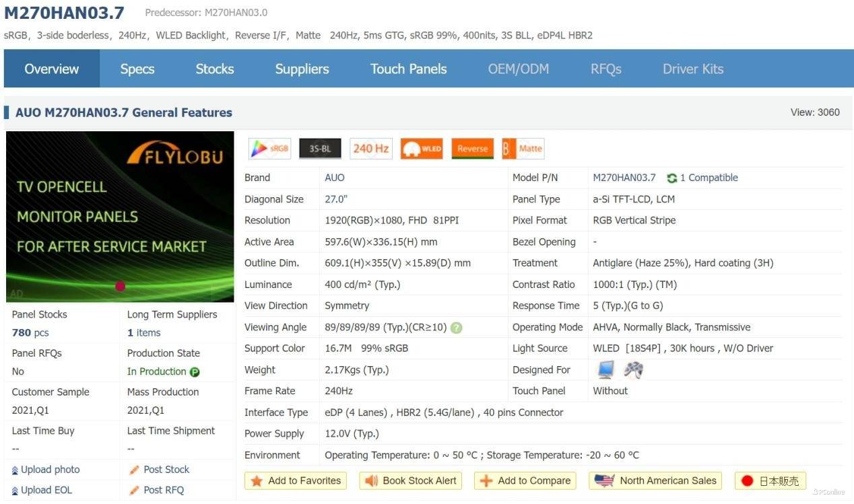Click the star icon on Add to Favorites

pos(257,481)
